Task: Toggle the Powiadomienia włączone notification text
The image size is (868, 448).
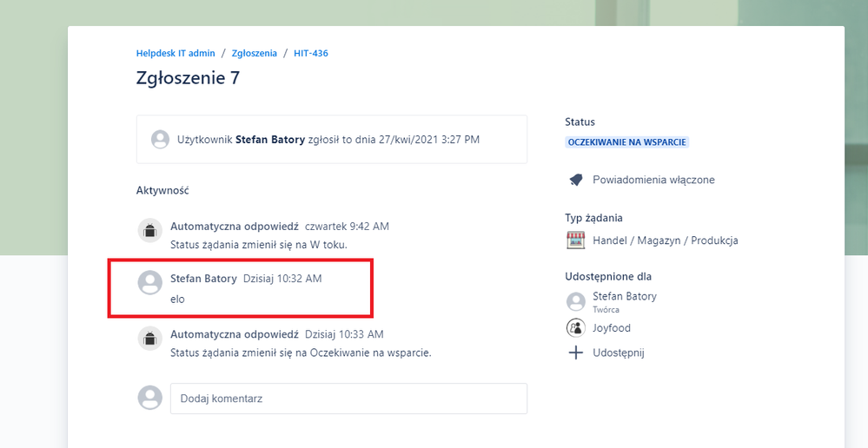Action: pos(653,180)
